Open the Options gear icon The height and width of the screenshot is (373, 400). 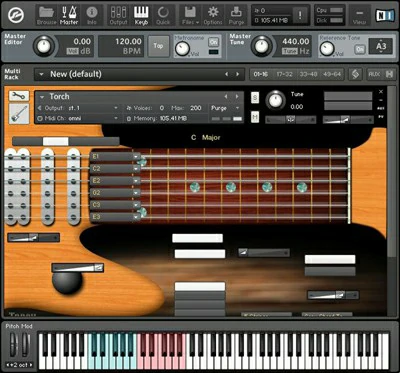[x=213, y=15]
